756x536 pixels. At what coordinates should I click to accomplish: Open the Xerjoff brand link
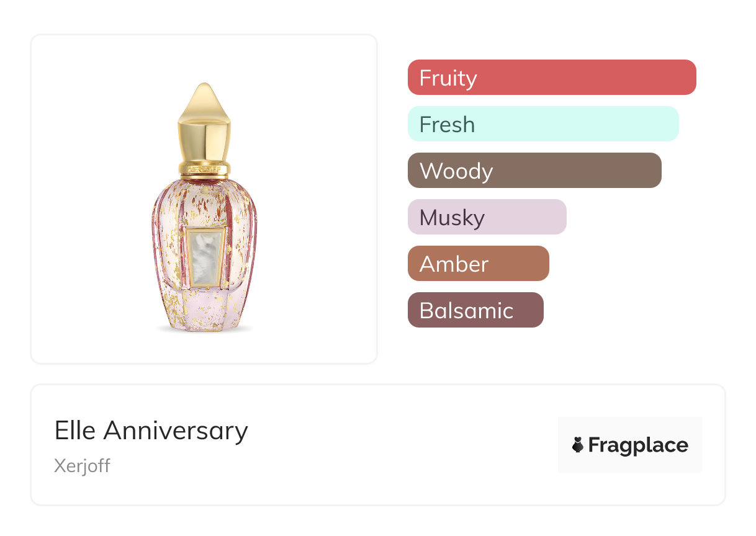coord(82,465)
